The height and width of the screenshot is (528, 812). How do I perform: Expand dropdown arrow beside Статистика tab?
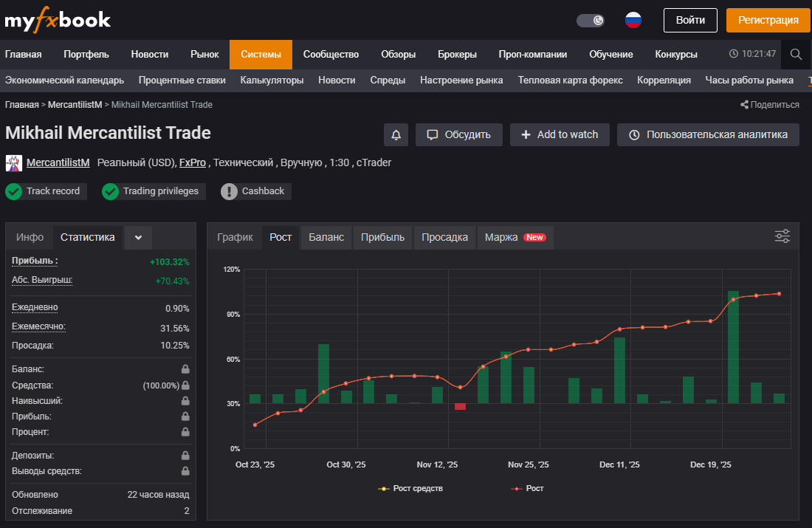coord(138,237)
